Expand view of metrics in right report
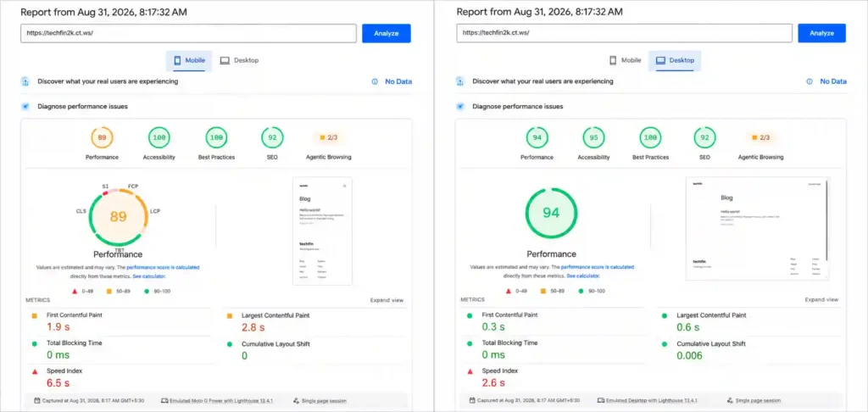 pos(821,299)
